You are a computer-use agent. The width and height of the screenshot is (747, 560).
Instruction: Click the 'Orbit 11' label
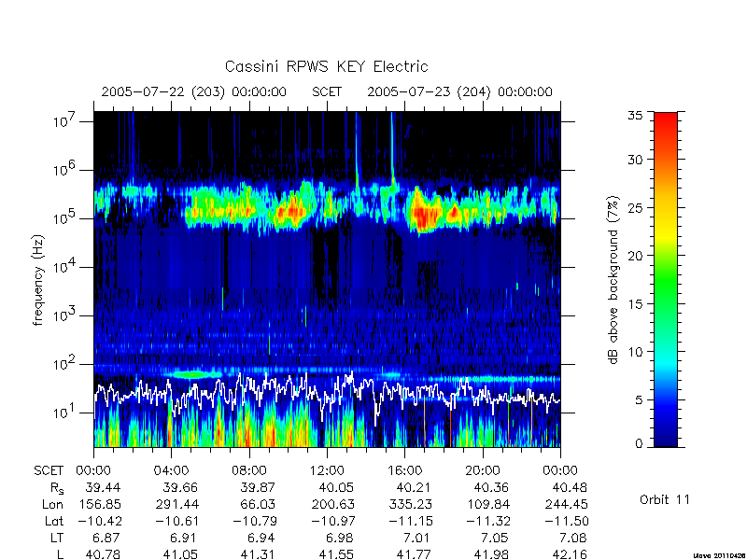[665, 499]
